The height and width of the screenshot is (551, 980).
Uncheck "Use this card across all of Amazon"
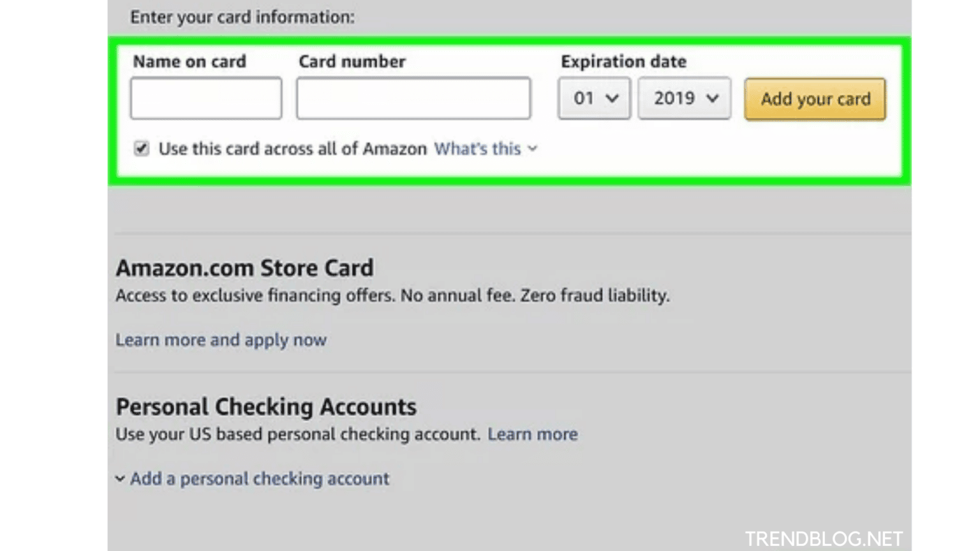[141, 149]
